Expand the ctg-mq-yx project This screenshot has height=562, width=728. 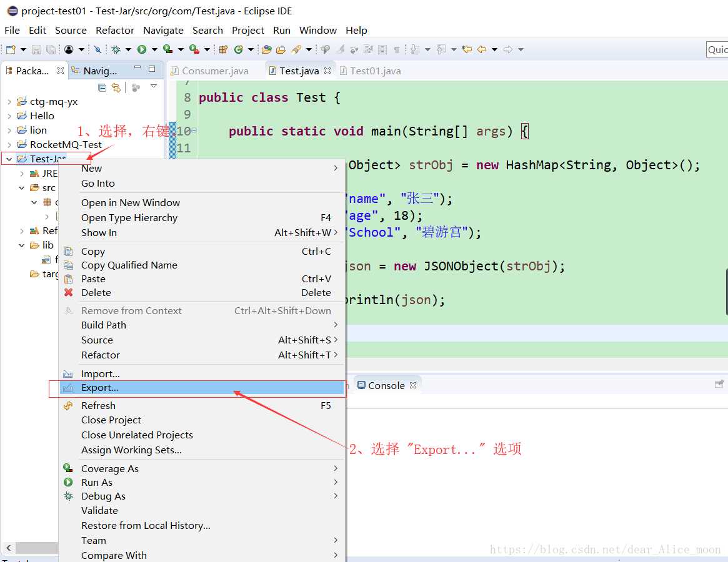[x=9, y=102]
